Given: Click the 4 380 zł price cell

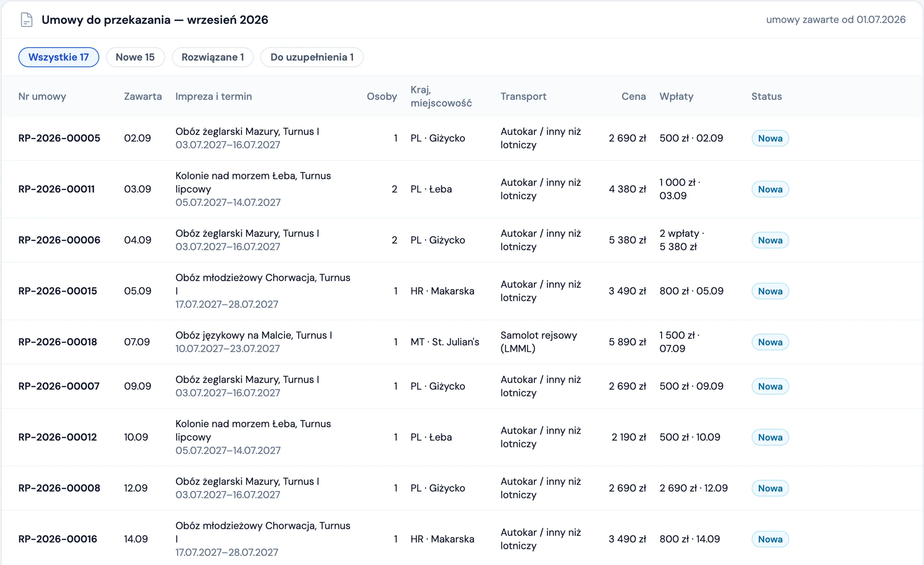Looking at the screenshot, I should coord(627,189).
